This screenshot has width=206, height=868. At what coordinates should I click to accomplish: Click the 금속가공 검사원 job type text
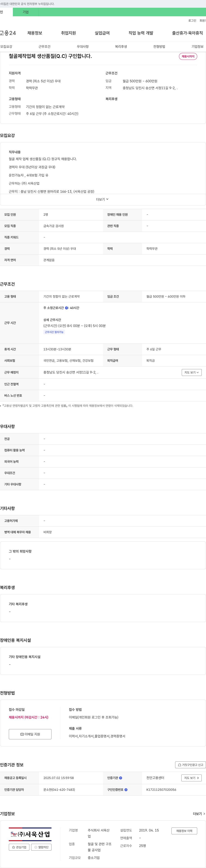pos(54,226)
